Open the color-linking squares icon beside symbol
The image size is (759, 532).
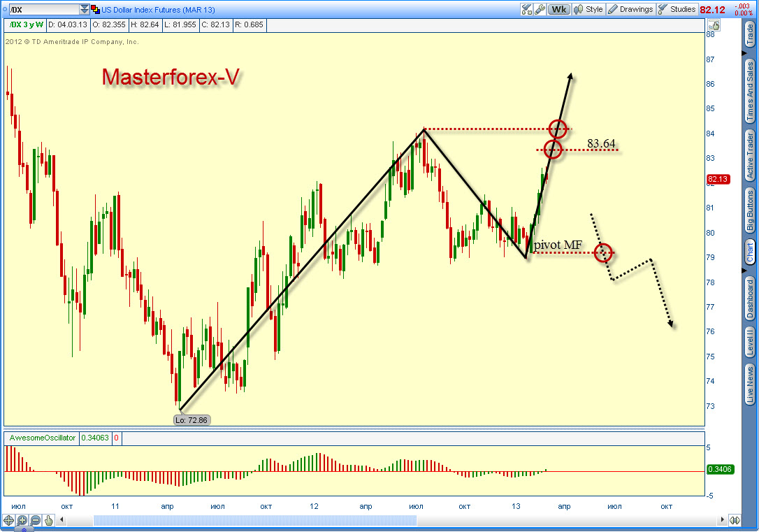coord(95,10)
